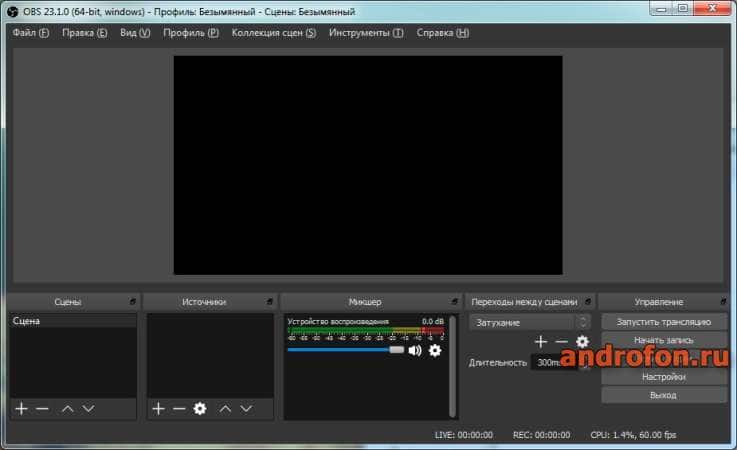Move source up arrow in Источники
This screenshot has width=737, height=450.
click(225, 409)
